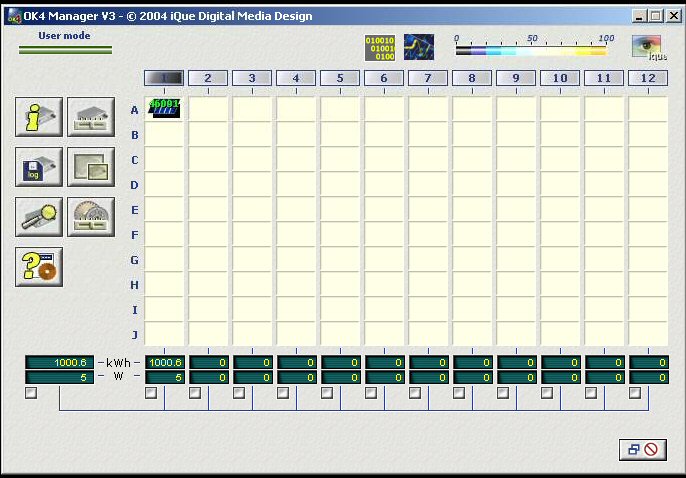Click the magnifying glass search button

coord(39,217)
